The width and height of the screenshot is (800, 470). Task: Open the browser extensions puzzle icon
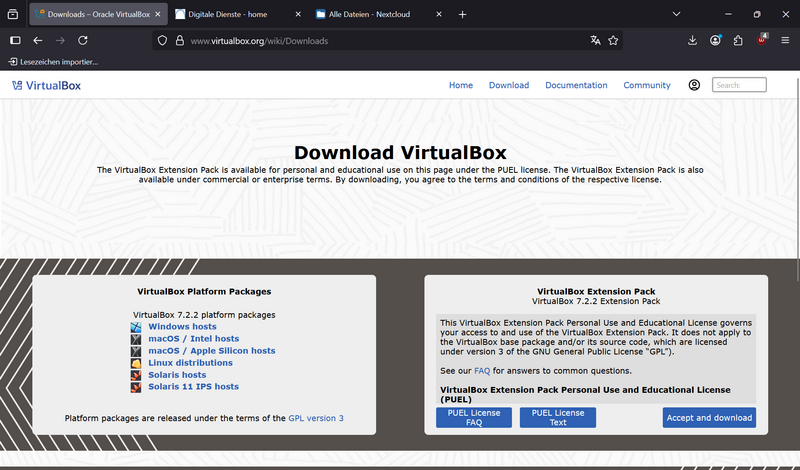(x=738, y=41)
